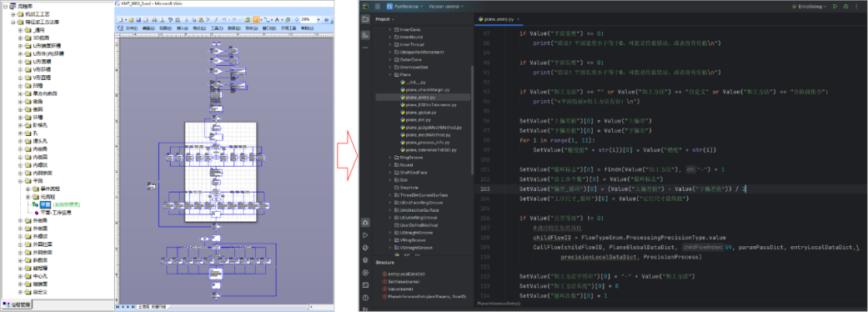
Task: Click the Visio text tool 'A' icon
Action: (276, 19)
